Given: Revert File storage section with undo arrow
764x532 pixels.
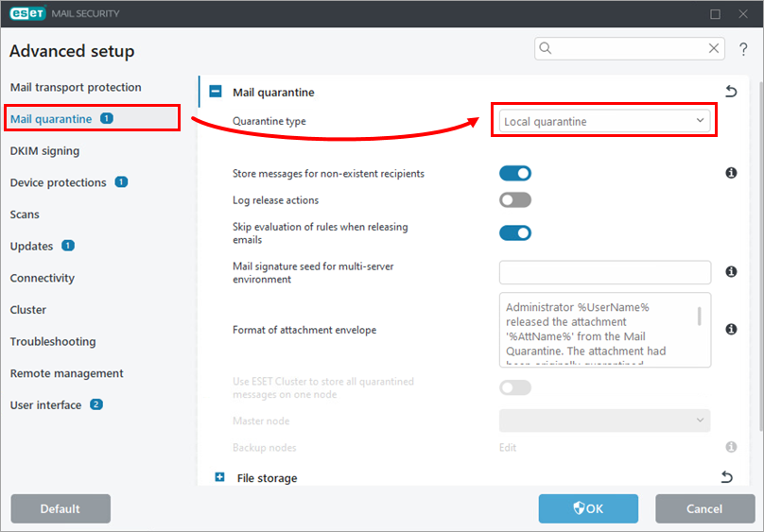Looking at the screenshot, I should [x=726, y=477].
